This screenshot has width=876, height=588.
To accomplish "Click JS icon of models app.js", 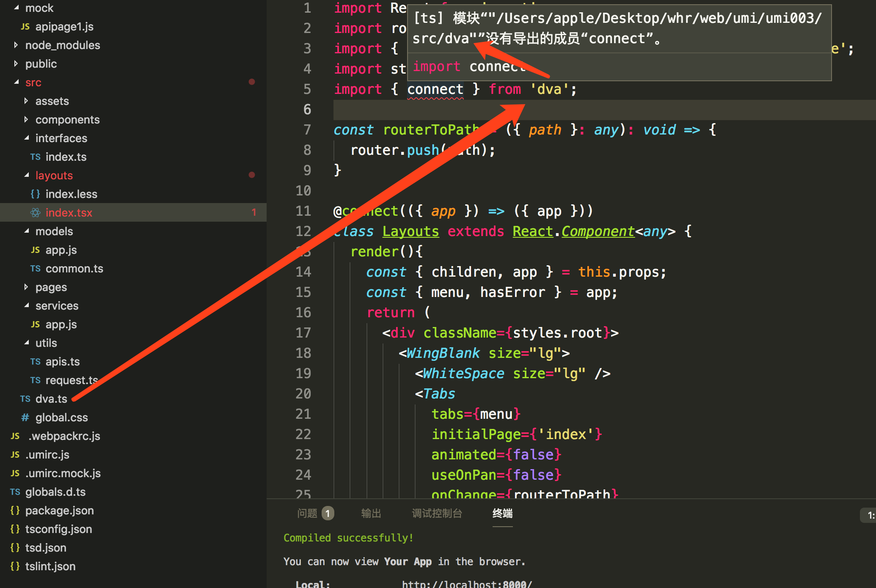I will point(36,250).
